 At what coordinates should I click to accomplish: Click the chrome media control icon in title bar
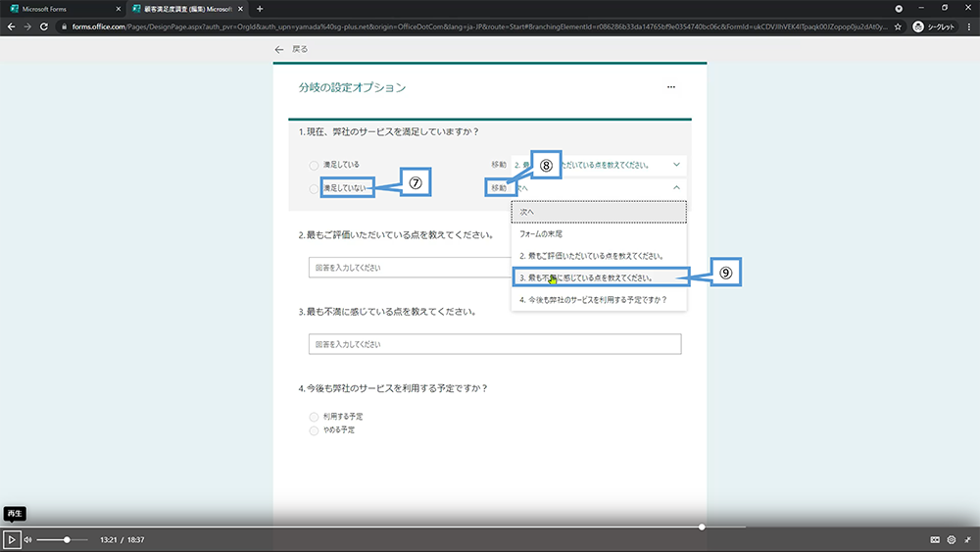point(899,9)
